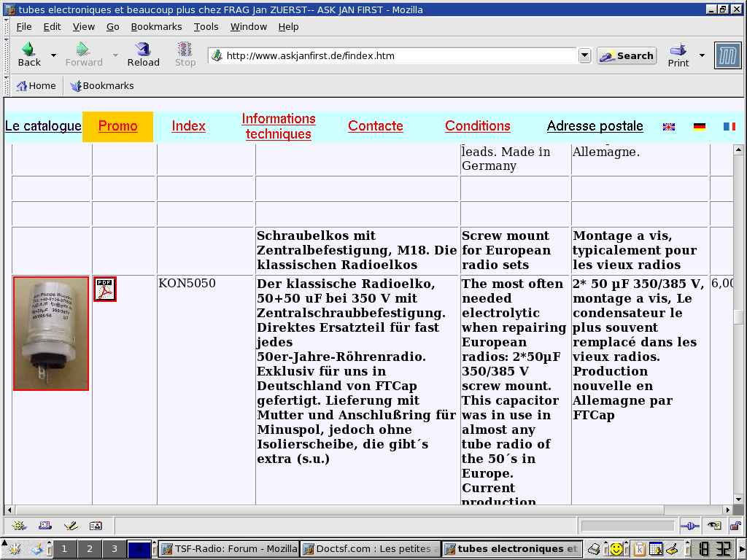Collapse the personal toolbar using its grippy
The image size is (747, 560).
click(6, 86)
